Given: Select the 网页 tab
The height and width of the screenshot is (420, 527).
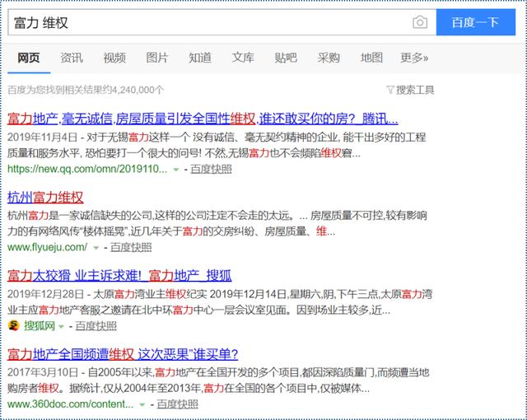Looking at the screenshot, I should click(x=29, y=58).
